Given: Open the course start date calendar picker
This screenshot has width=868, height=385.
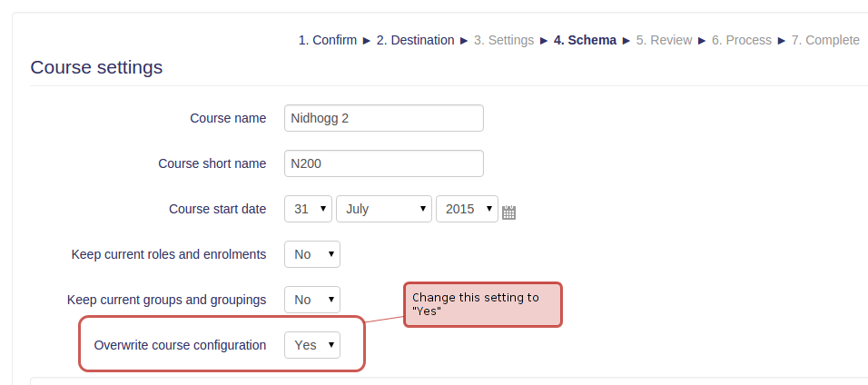Looking at the screenshot, I should tap(508, 212).
